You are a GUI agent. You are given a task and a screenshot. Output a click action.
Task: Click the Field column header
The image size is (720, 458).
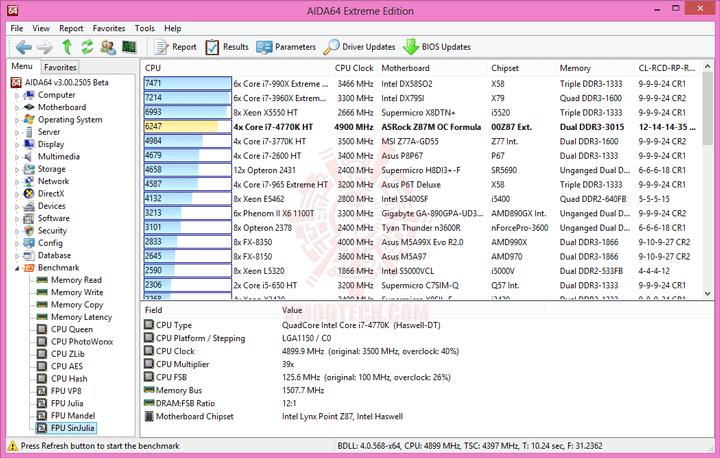point(209,310)
